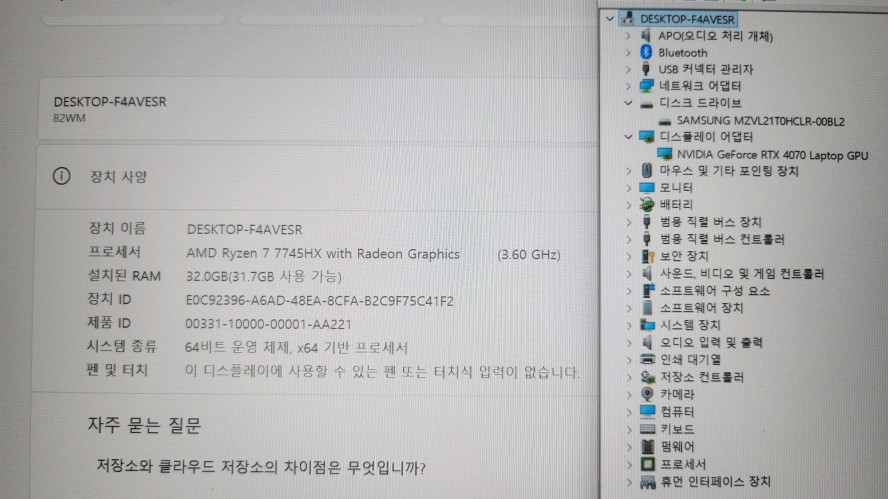Expand the 배터리 node
This screenshot has width=888, height=499.
(628, 204)
